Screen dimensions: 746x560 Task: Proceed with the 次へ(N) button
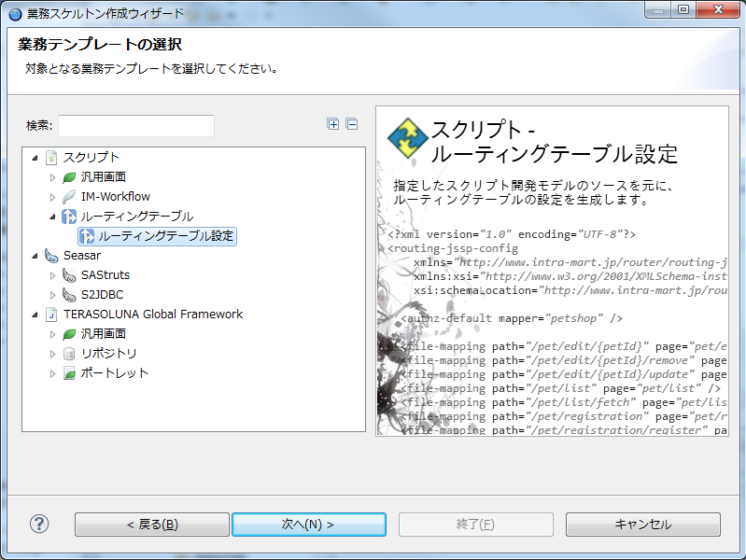tap(309, 525)
